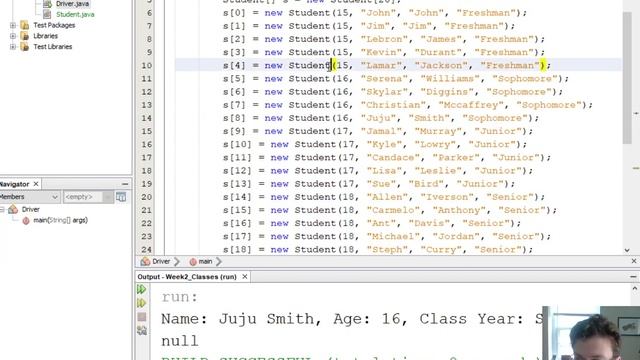Minimize the Output panel

(633, 277)
